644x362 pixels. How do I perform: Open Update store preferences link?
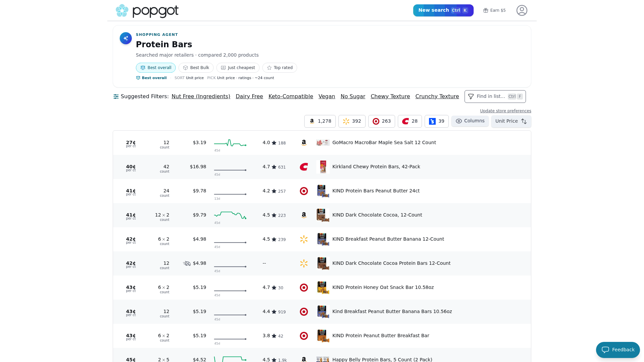[505, 111]
